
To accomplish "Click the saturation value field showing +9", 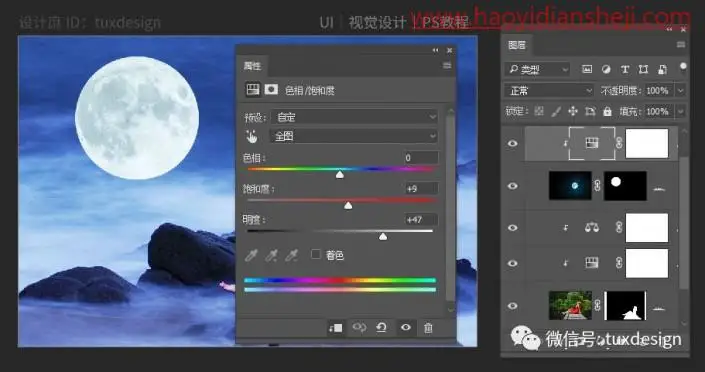I will point(420,189).
